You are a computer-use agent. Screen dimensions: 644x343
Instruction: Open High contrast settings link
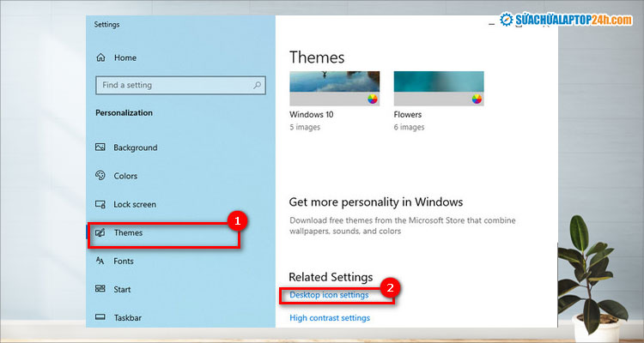tap(330, 317)
